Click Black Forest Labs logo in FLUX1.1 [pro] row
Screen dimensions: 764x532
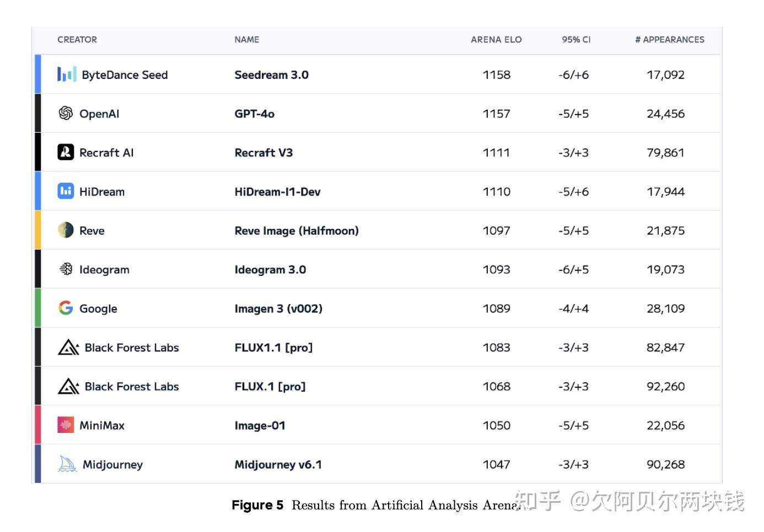68,347
